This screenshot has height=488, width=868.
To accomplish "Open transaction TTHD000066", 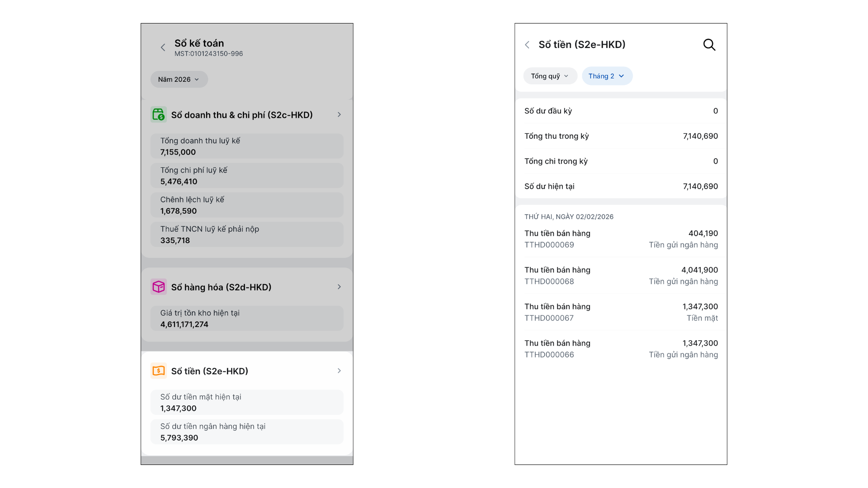I will (x=621, y=349).
